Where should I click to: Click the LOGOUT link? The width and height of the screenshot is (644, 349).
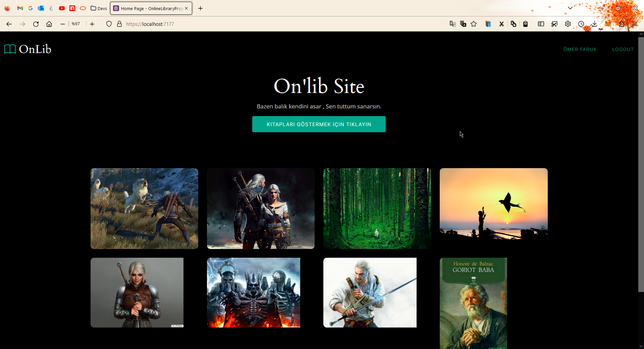point(623,49)
